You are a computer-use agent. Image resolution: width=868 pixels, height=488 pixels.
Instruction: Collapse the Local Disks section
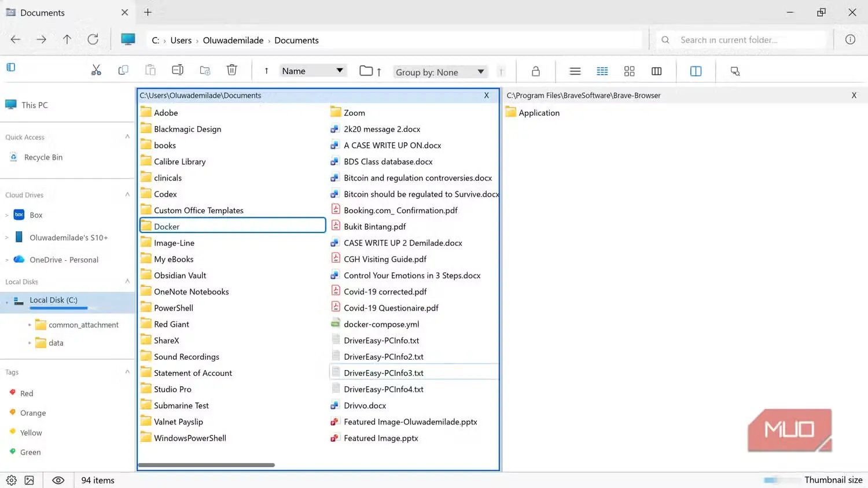tap(127, 281)
